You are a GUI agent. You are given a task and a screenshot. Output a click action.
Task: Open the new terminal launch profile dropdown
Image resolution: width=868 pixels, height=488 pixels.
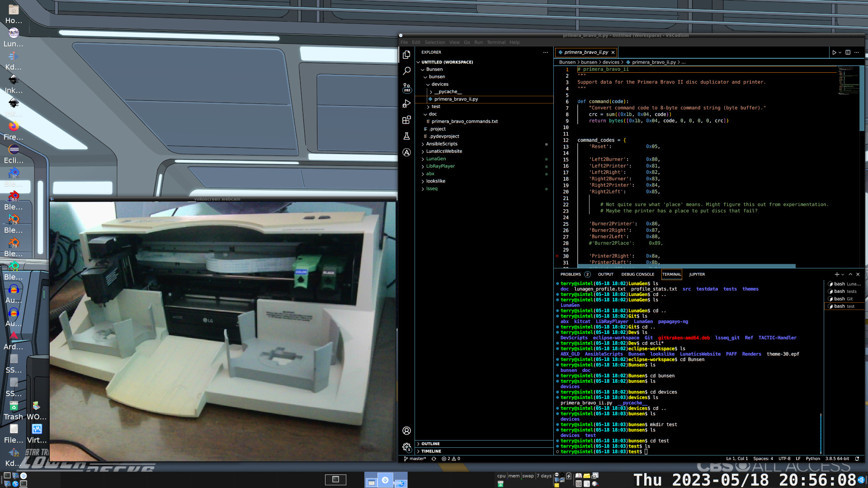[843, 274]
